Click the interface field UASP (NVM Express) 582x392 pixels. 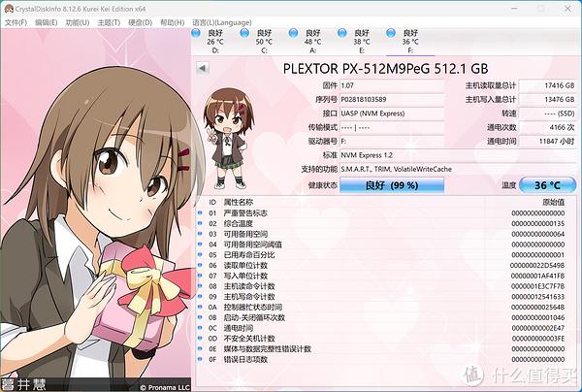pyautogui.click(x=392, y=114)
